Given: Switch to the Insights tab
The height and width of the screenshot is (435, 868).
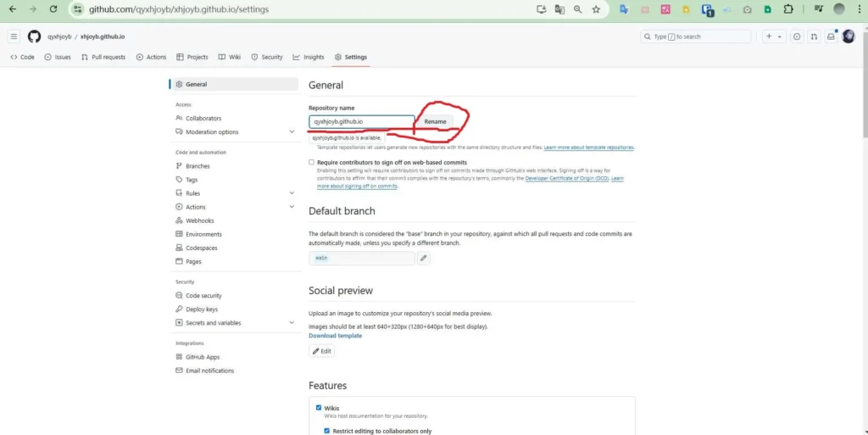Looking at the screenshot, I should 309,57.
